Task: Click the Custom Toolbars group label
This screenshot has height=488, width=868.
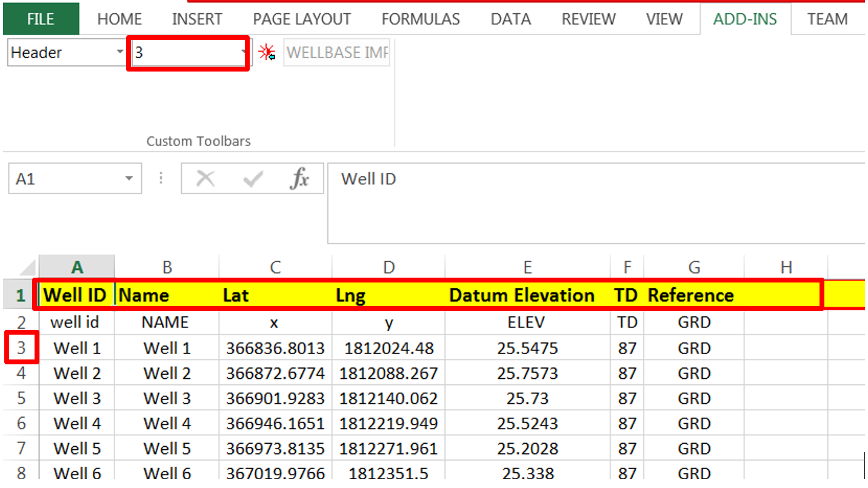Action: [199, 141]
